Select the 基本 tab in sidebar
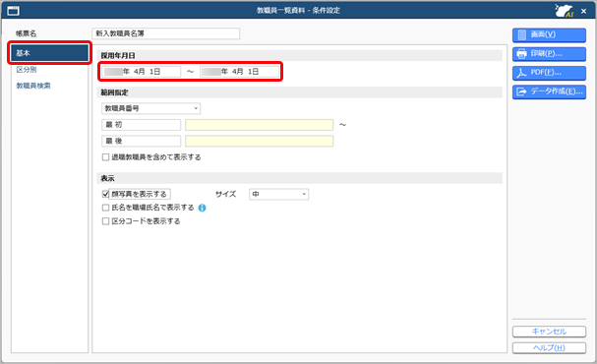Screen dimensions: 597x364 (49, 53)
